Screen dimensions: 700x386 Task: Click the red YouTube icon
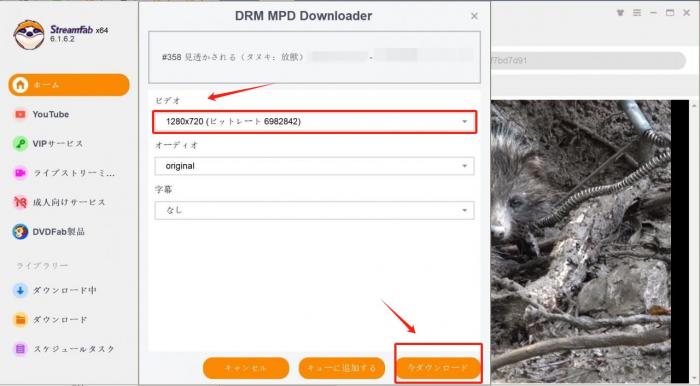[x=20, y=114]
